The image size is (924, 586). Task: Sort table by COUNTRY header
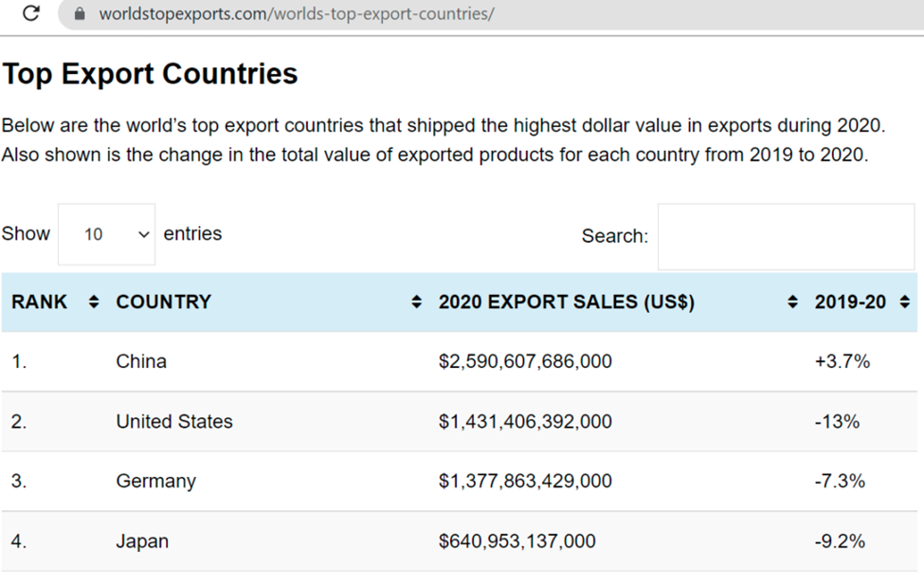point(163,302)
